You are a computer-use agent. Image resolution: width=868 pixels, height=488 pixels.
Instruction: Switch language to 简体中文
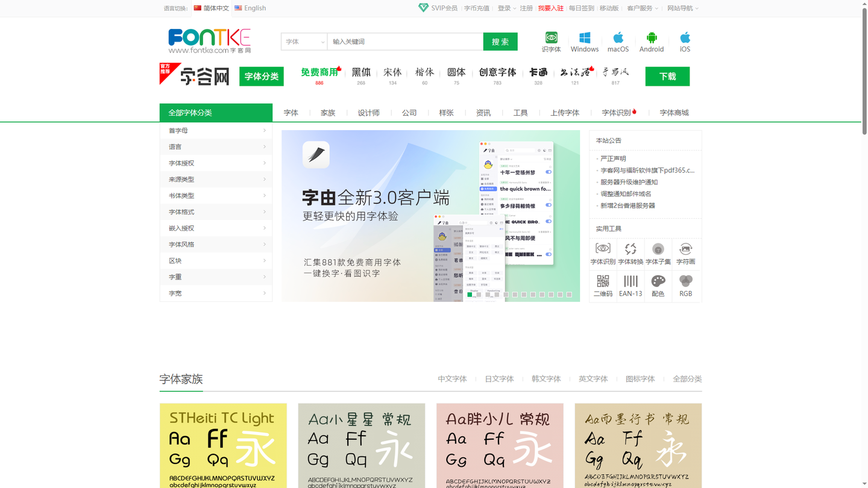coord(211,8)
